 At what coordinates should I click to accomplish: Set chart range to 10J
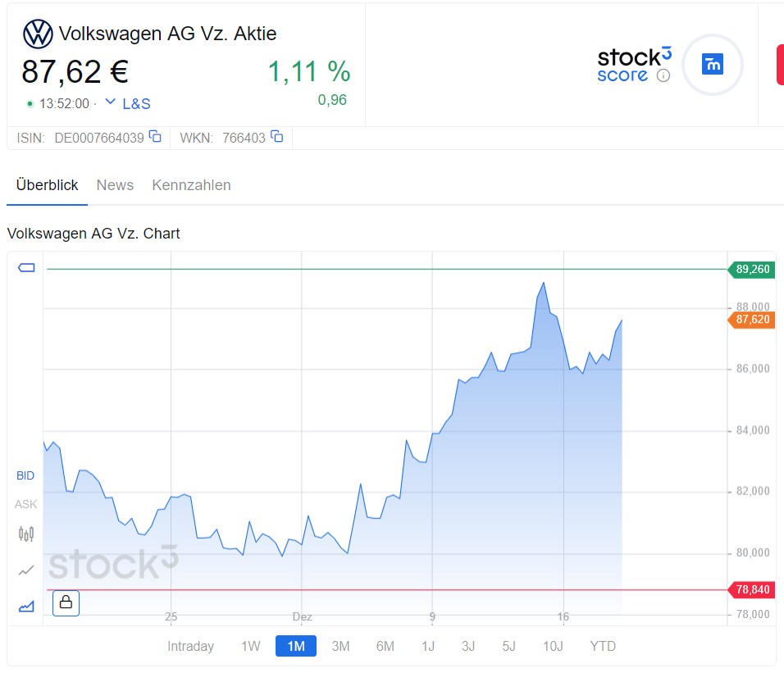click(x=553, y=646)
